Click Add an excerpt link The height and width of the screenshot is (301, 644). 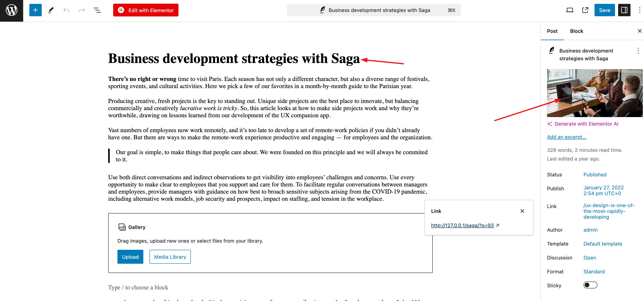click(567, 137)
